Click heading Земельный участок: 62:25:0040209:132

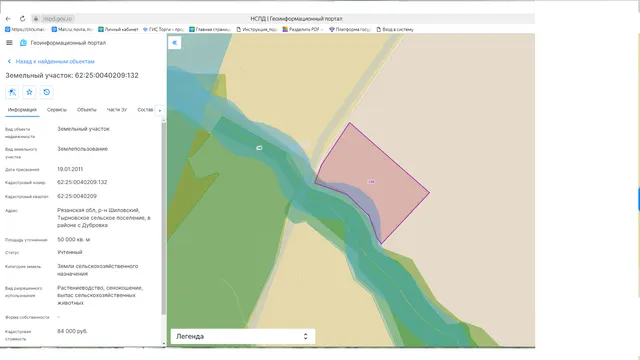pos(72,76)
